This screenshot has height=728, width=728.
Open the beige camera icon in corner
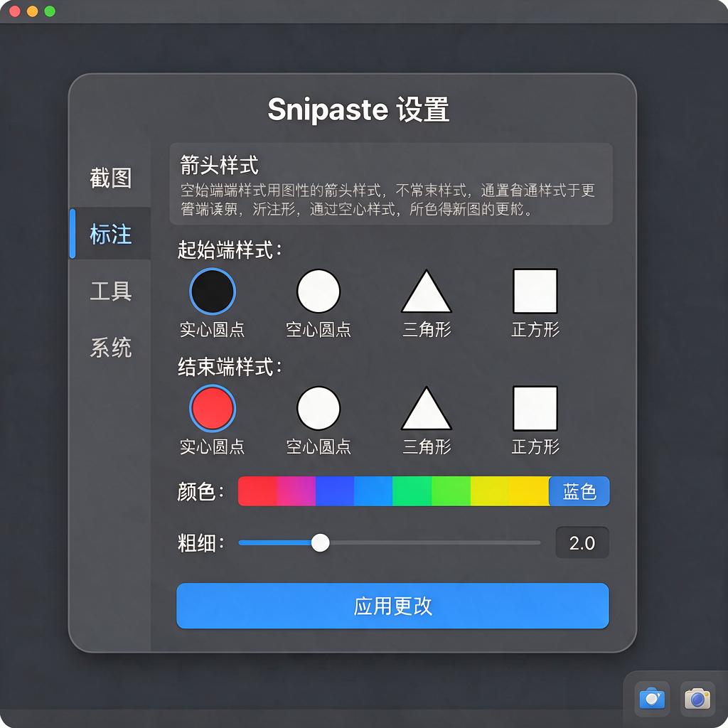(697, 699)
